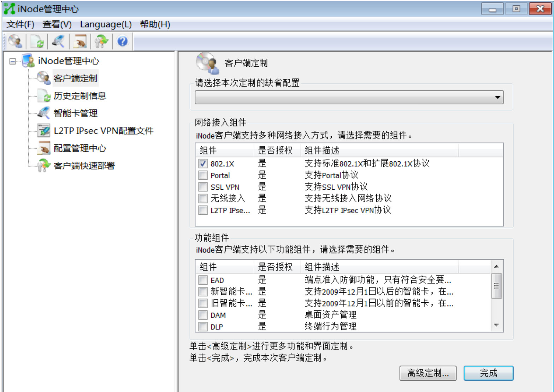This screenshot has width=554, height=392.
Task: Click the description 支持Portal协议
Action: point(331,175)
